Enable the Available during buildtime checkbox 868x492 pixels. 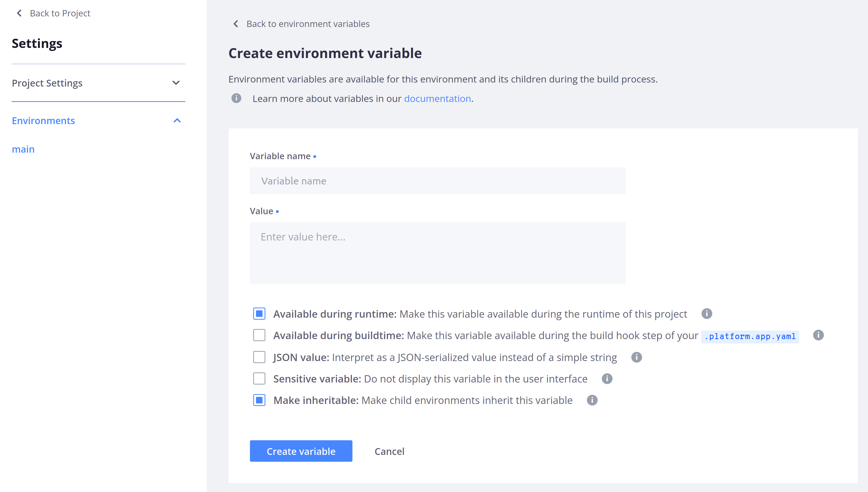click(259, 335)
